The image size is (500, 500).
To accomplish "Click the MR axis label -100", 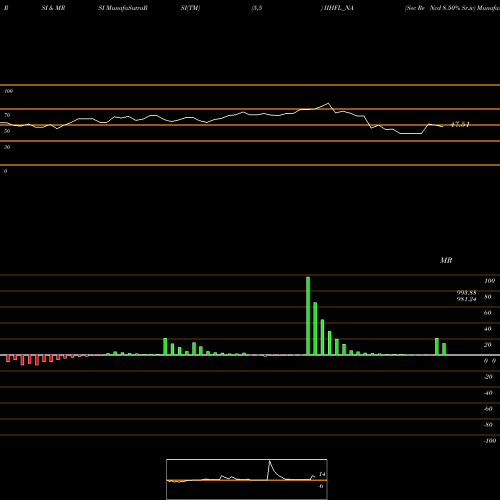I will coord(490,441).
